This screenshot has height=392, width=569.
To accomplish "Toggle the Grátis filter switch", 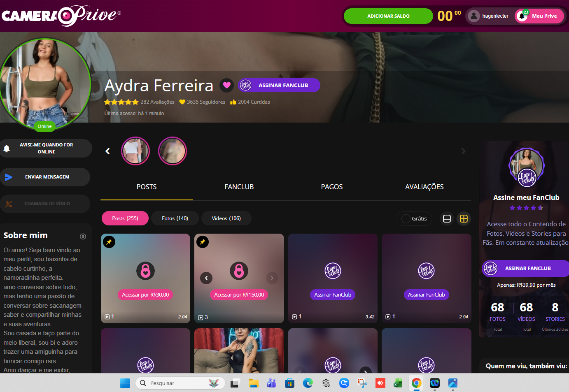I will pyautogui.click(x=406, y=219).
